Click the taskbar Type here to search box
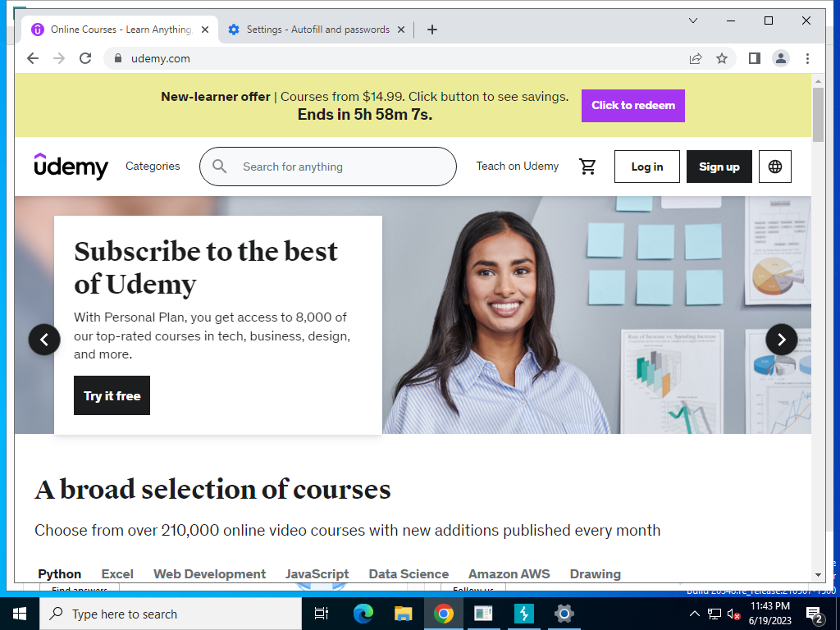This screenshot has height=630, width=840. tap(171, 614)
